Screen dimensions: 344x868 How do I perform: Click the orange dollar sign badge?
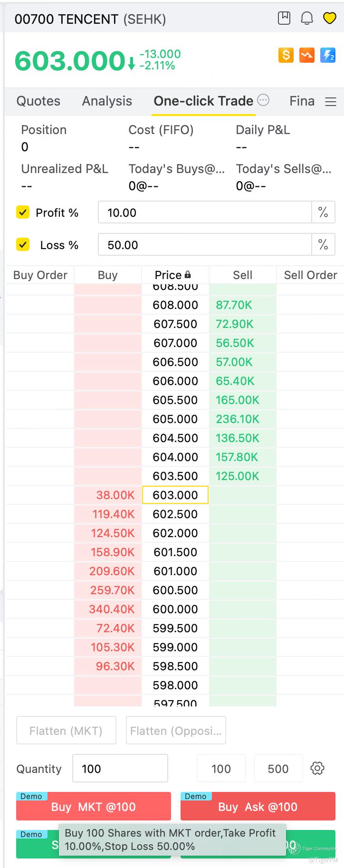point(286,55)
